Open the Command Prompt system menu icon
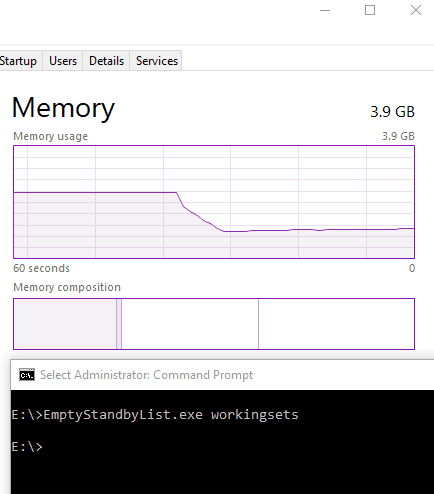The image size is (434, 494). [x=27, y=375]
